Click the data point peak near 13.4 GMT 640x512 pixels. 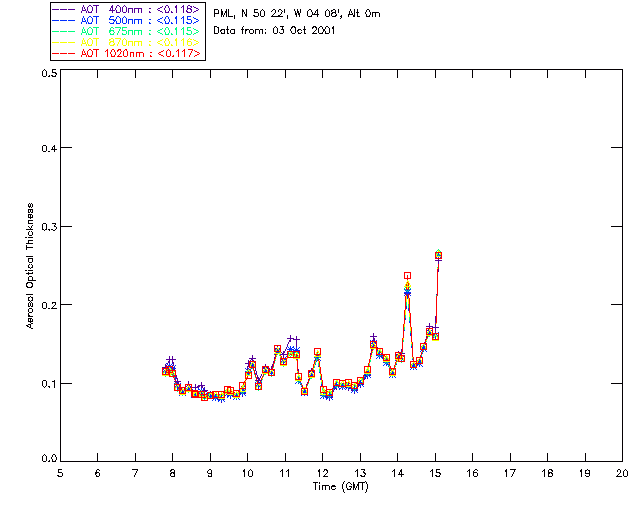[373, 344]
